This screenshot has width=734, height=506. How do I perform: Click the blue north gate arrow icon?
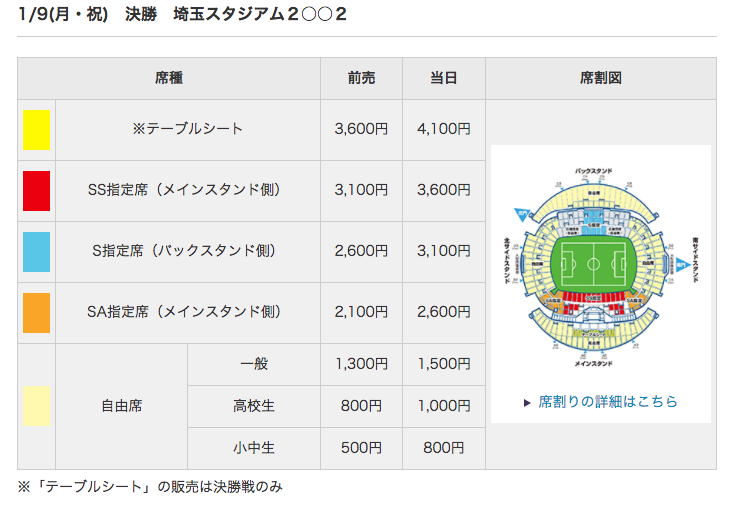tap(522, 214)
